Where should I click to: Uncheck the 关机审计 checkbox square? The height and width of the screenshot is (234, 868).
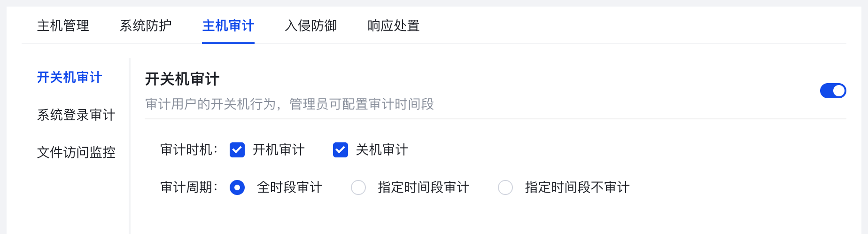341,150
